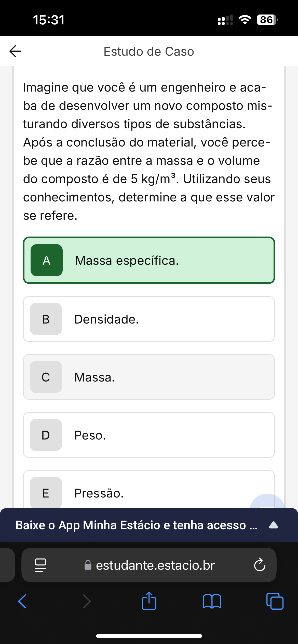Tap the Estudo de Caso title
Screen dimensions: 298x644
[x=149, y=51]
